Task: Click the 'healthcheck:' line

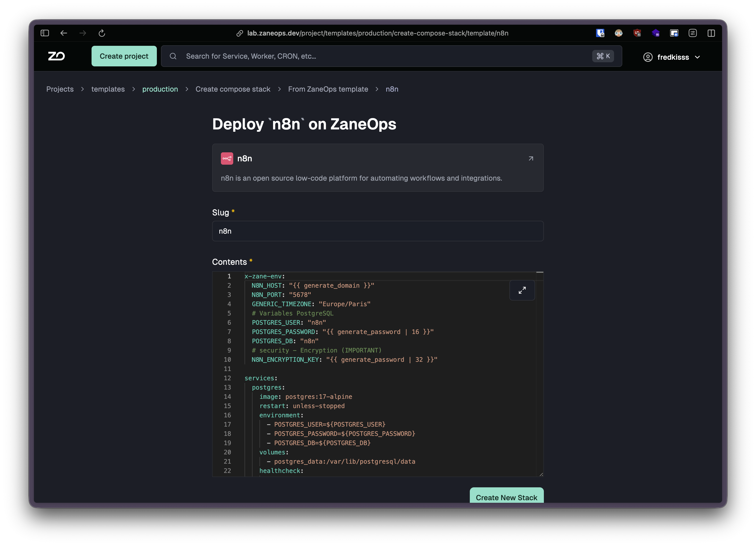Action: 281,471
